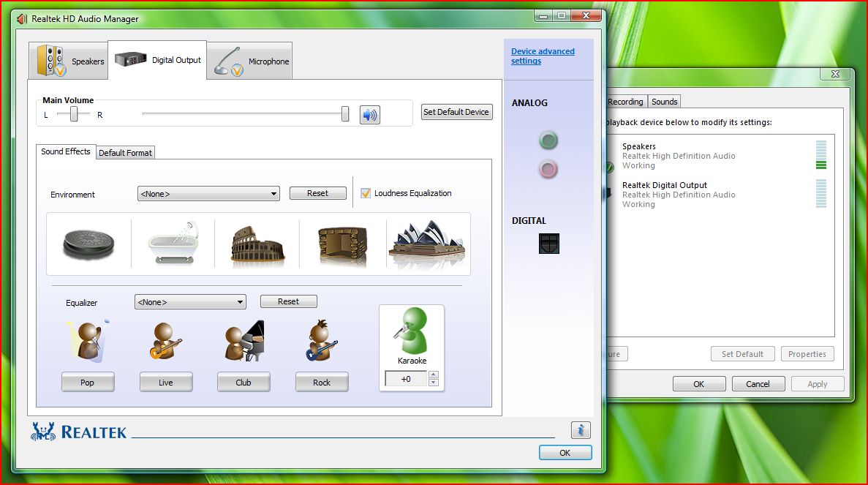Click Cancel in the Sound window
Image resolution: width=868 pixels, height=485 pixels.
(758, 383)
